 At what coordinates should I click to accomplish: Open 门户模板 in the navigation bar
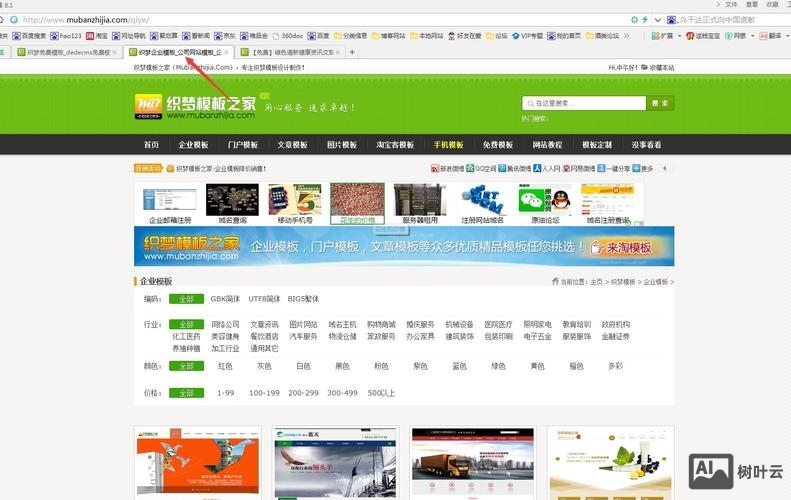point(243,145)
